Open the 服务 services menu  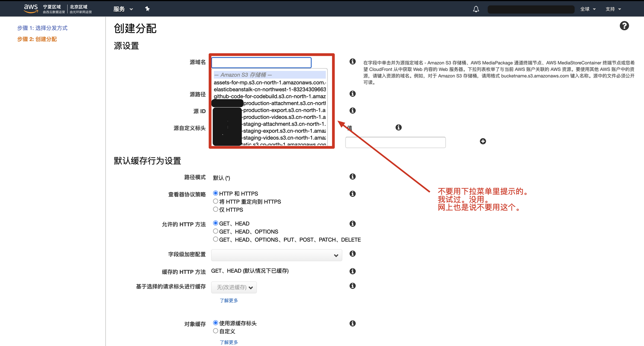pyautogui.click(x=123, y=9)
